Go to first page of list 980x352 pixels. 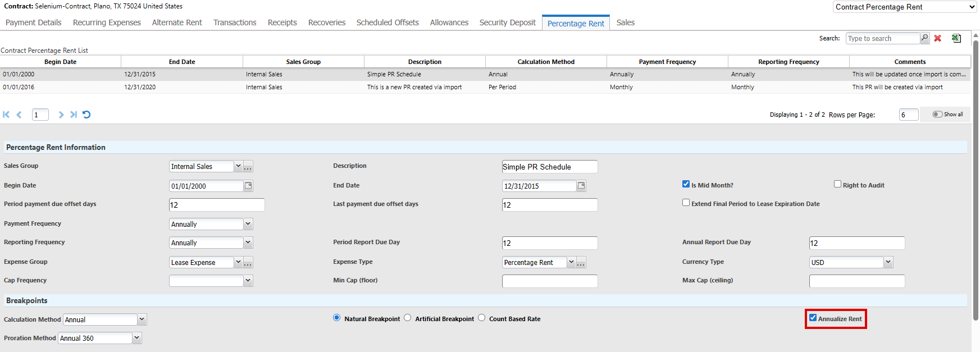(6, 115)
